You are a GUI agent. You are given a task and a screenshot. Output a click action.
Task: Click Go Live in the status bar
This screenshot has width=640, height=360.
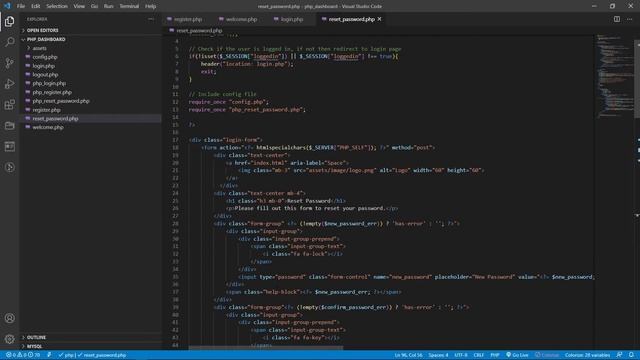point(517,355)
